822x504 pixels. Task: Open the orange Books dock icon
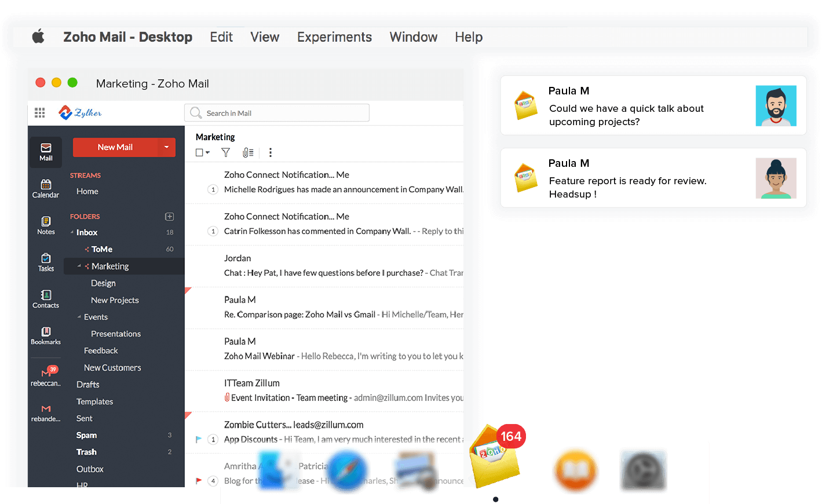(x=575, y=471)
